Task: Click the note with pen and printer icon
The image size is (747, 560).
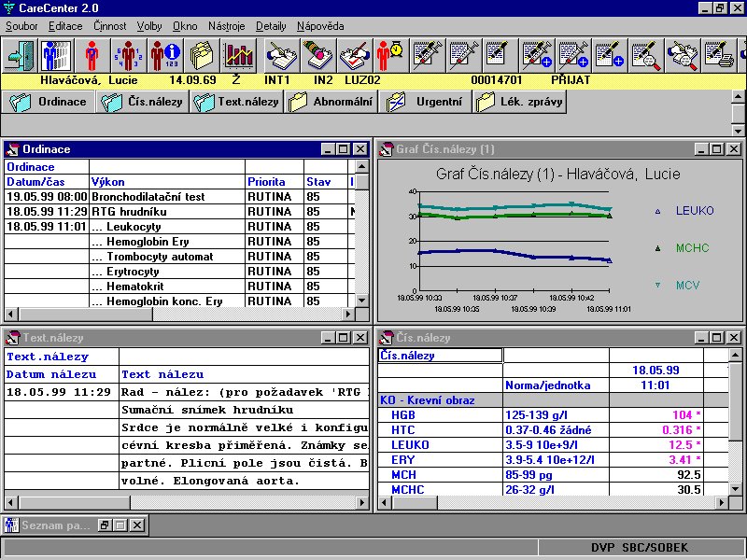Action: [719, 55]
